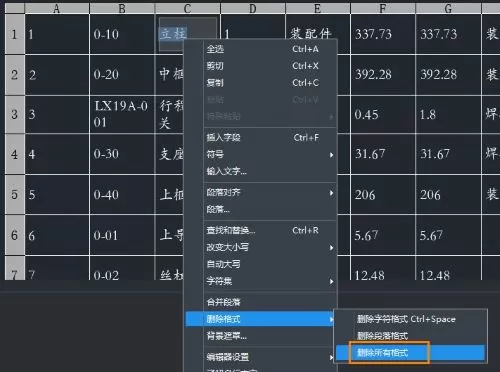Screen dimensions: 500x372
Task: Click the cell containing 0-10
Action: point(122,34)
